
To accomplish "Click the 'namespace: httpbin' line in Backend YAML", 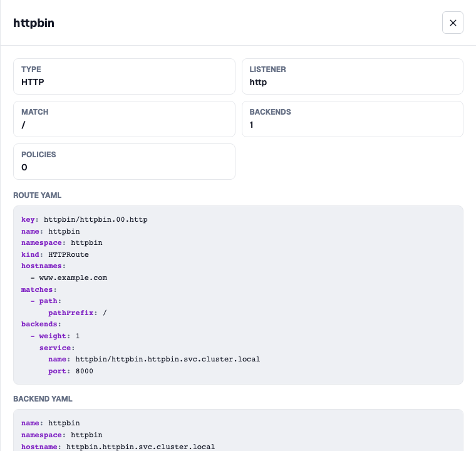I will pyautogui.click(x=62, y=435).
